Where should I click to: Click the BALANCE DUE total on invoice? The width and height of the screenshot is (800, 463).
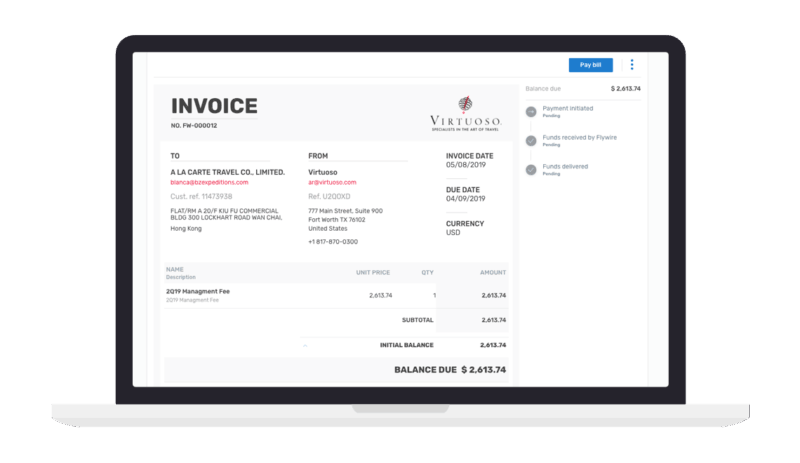tap(450, 370)
